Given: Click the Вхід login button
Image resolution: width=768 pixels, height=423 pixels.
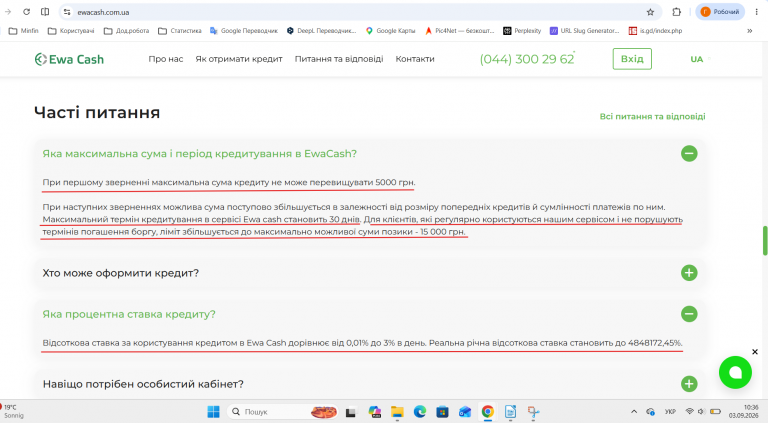Looking at the screenshot, I should coord(632,59).
